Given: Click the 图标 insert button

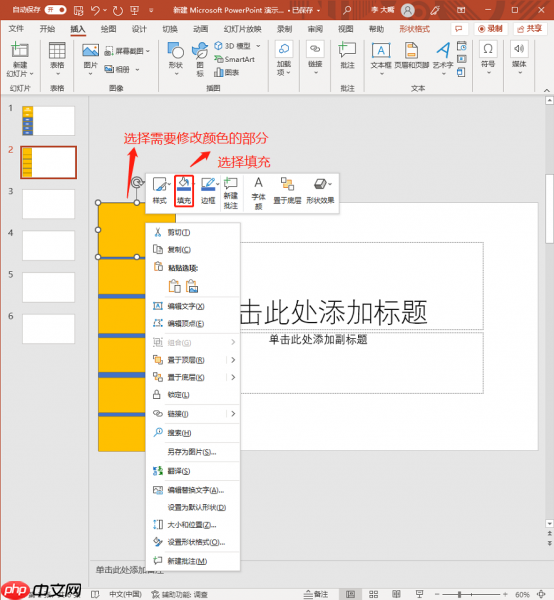Looking at the screenshot, I should pyautogui.click(x=200, y=59).
